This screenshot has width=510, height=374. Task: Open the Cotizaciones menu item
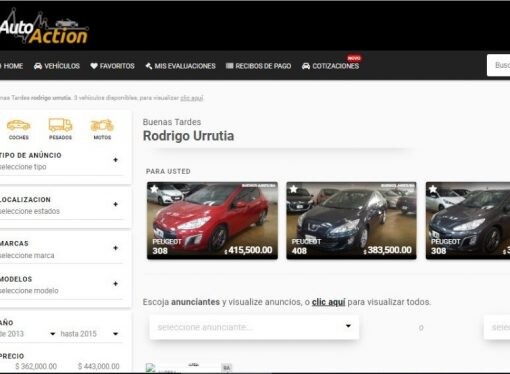(331, 66)
